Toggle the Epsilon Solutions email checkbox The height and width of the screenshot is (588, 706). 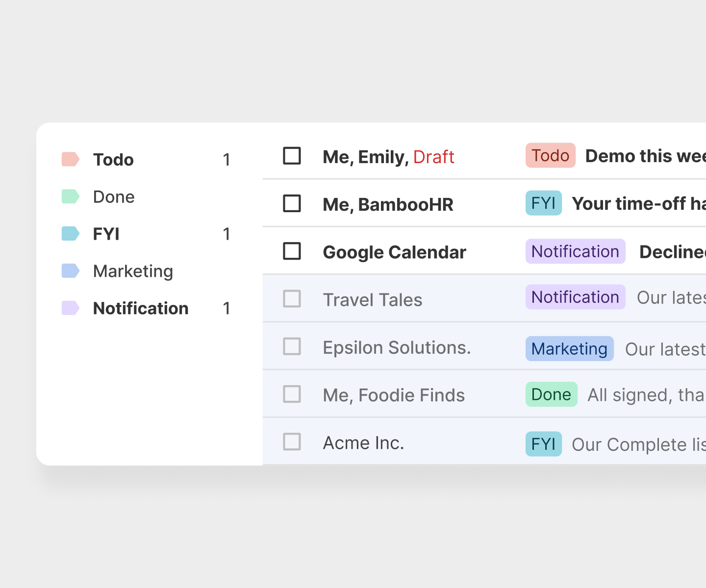(x=292, y=346)
